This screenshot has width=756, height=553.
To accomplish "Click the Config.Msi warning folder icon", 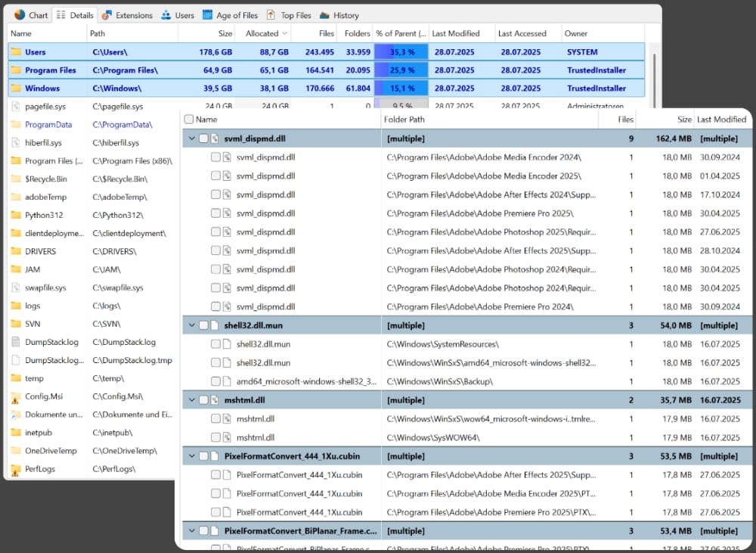I will click(x=16, y=396).
